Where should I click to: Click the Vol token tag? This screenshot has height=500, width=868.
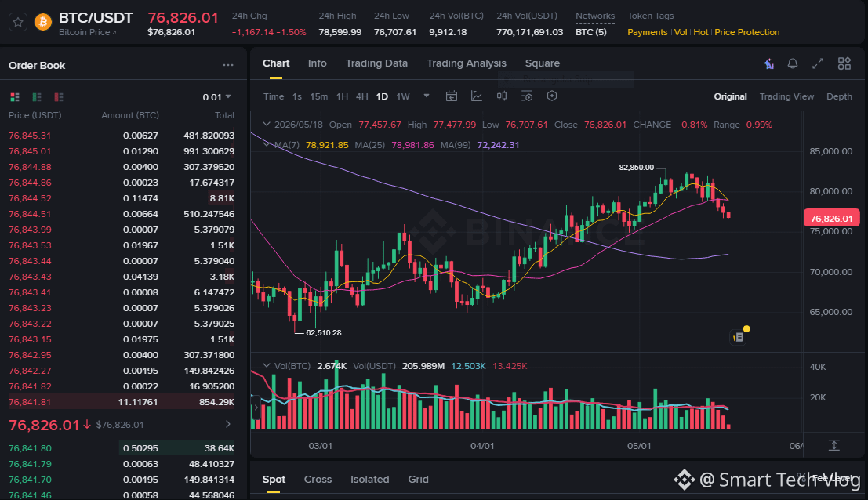point(681,32)
